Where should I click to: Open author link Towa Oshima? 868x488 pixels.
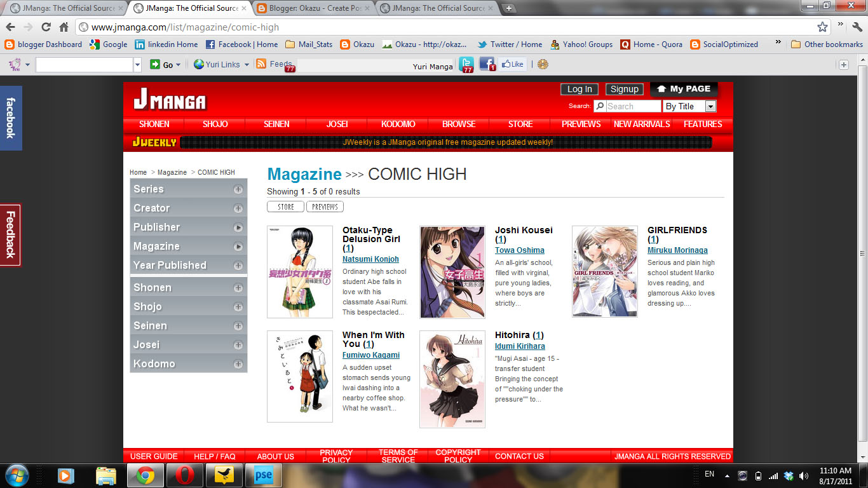(520, 250)
